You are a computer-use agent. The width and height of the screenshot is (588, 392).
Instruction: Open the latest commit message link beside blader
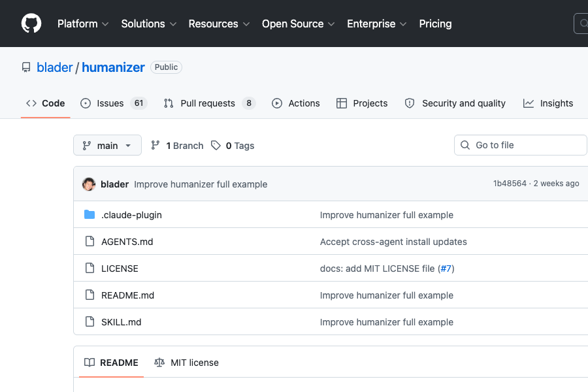(x=201, y=184)
